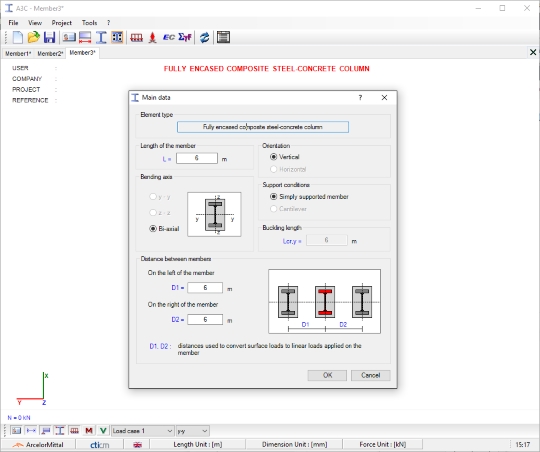Click the N = 0 kN value label
The width and height of the screenshot is (540, 452).
pos(19,418)
